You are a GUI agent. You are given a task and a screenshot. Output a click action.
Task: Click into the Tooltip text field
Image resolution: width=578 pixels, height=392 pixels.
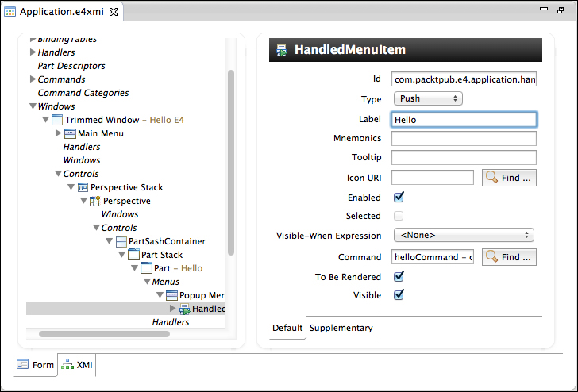click(464, 158)
